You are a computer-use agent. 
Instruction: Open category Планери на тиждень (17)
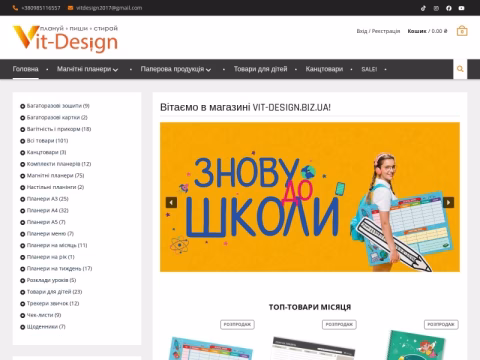coord(59,269)
